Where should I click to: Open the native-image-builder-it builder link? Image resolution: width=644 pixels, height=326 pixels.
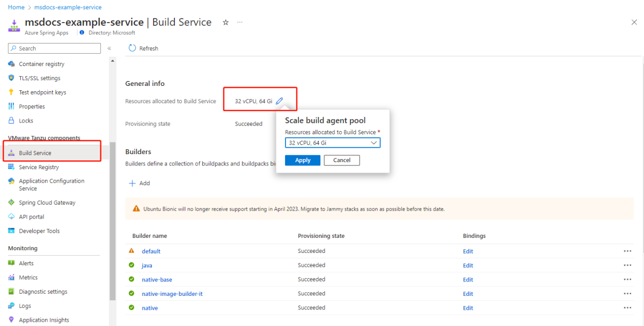172,294
